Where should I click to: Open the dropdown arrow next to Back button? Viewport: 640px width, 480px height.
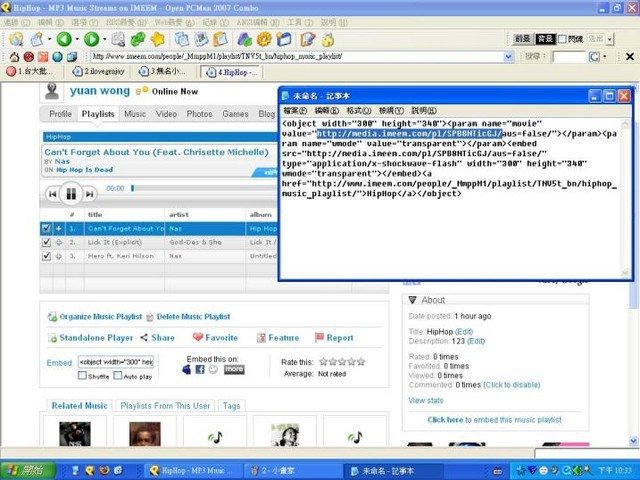click(x=77, y=40)
